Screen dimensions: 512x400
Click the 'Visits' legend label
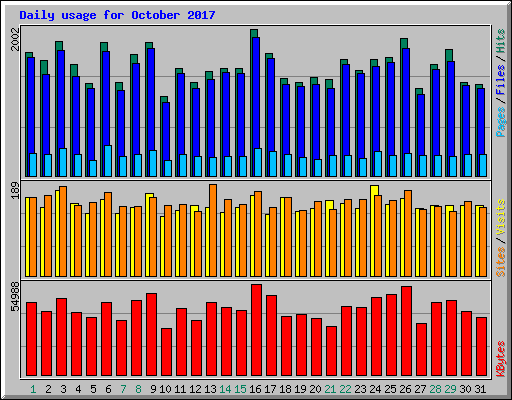click(500, 217)
